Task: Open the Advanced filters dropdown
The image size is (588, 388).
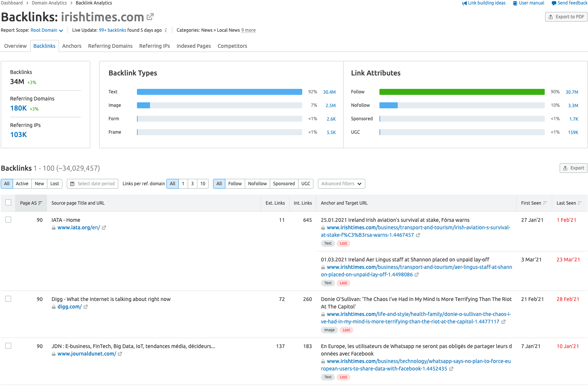Action: click(x=341, y=184)
